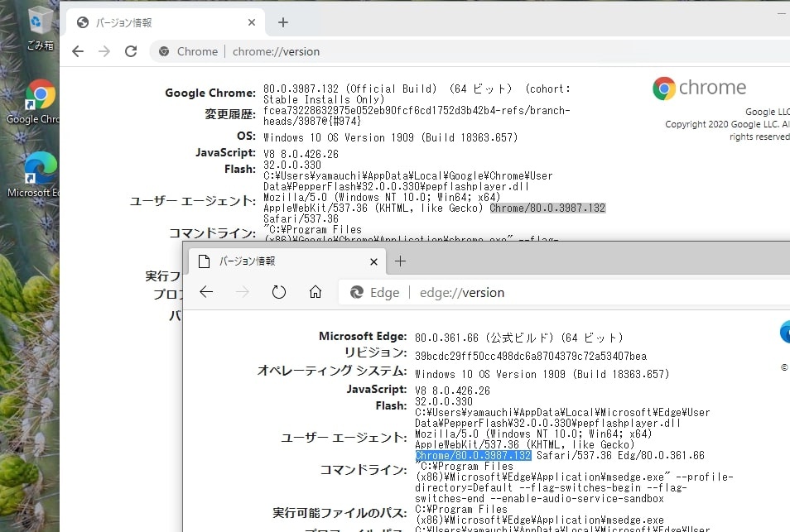Click highlighted Chrome/80.0.3987.132 in Chrome user agent
The image size is (790, 532).
[x=547, y=208]
